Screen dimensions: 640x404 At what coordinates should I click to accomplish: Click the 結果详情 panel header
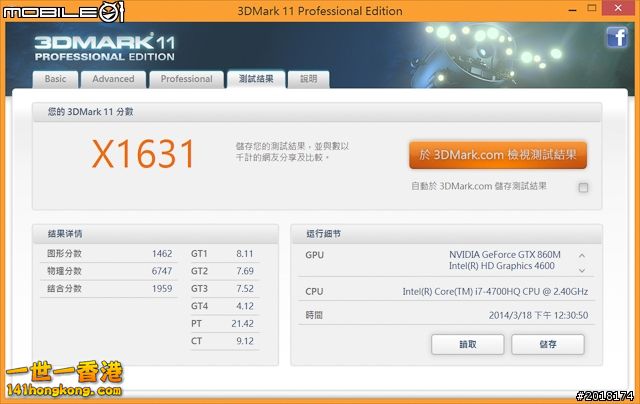(x=156, y=234)
